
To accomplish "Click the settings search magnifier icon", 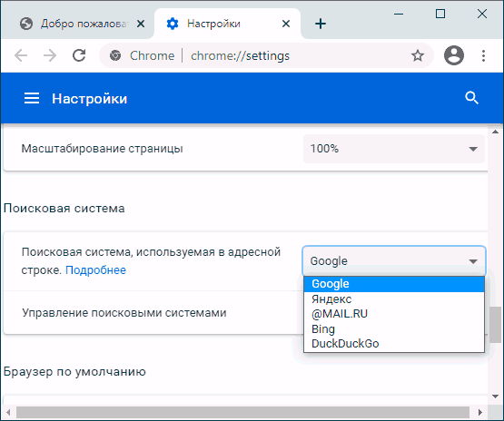I will [472, 98].
